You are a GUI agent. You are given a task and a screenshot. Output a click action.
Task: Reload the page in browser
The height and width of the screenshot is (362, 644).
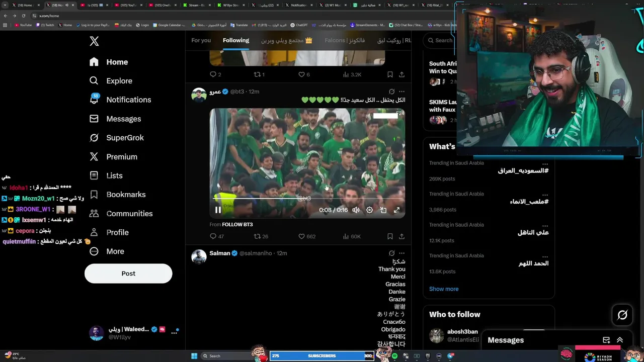click(x=23, y=16)
